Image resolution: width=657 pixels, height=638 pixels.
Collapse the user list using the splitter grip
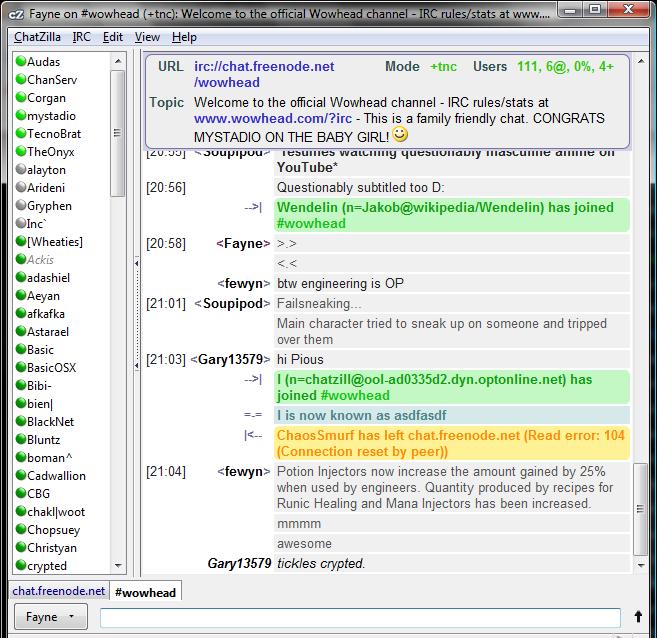point(135,313)
